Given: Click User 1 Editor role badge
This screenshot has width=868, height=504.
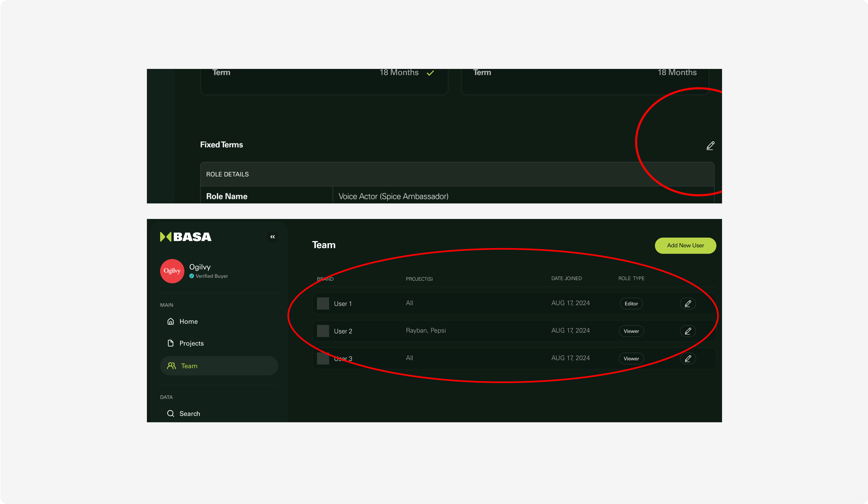Looking at the screenshot, I should [x=631, y=303].
